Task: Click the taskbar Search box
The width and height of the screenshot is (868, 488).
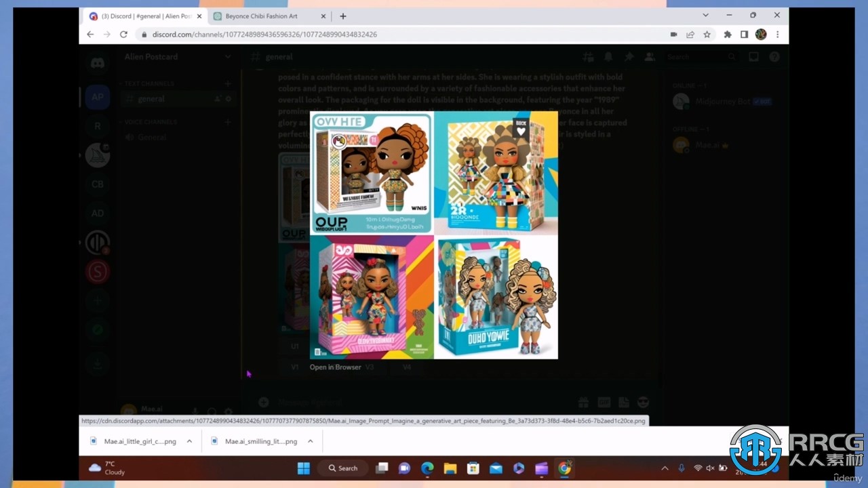Action: 343,468
